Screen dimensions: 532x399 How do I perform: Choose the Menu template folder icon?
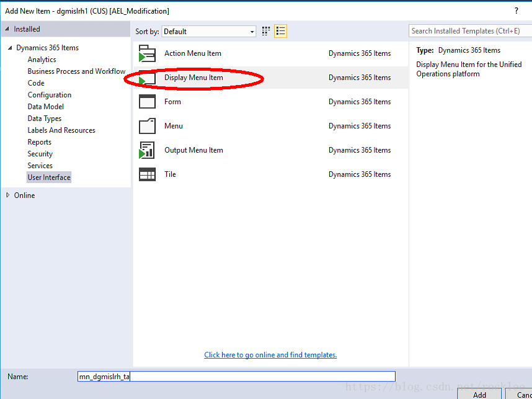147,126
